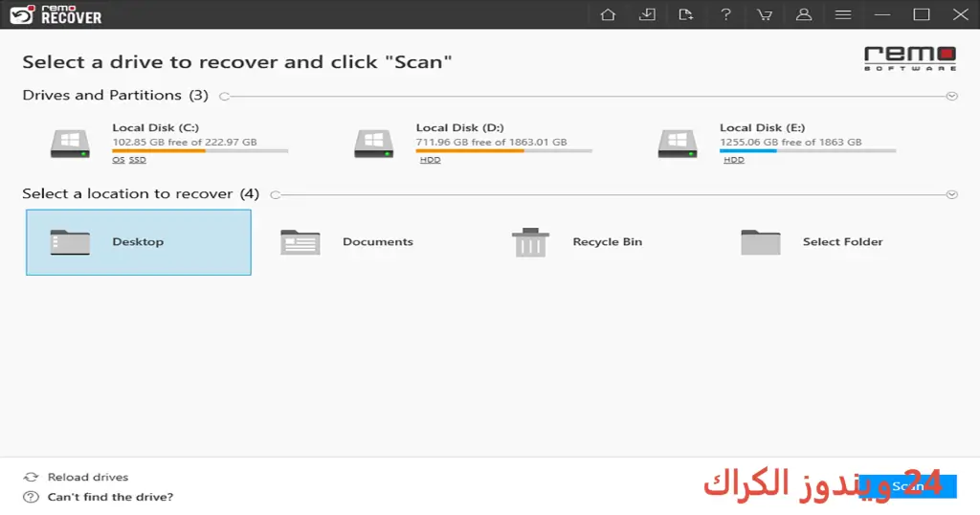Click the save recovery session icon
The image size is (980, 515).
pyautogui.click(x=647, y=14)
